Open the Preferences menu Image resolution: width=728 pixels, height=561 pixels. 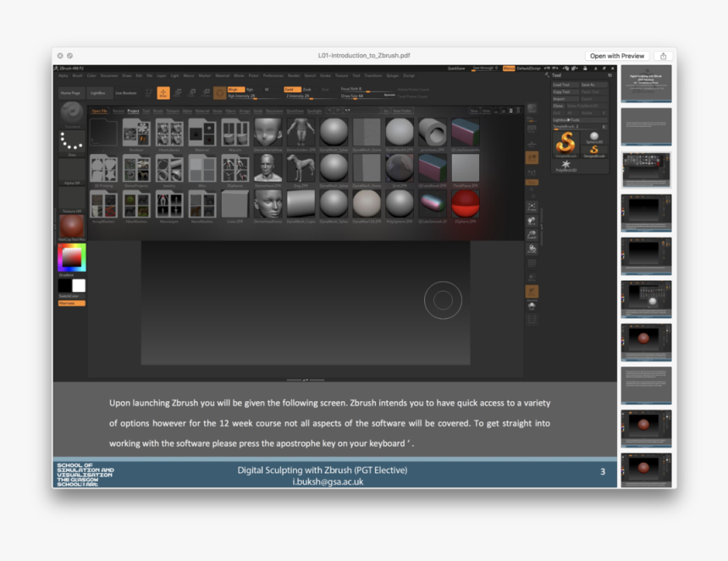(x=273, y=75)
